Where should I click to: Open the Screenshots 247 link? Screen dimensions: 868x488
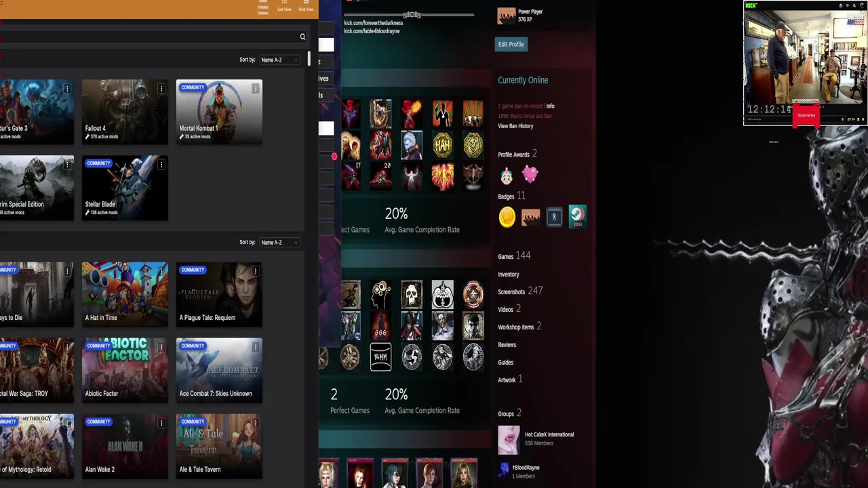pyautogui.click(x=520, y=291)
